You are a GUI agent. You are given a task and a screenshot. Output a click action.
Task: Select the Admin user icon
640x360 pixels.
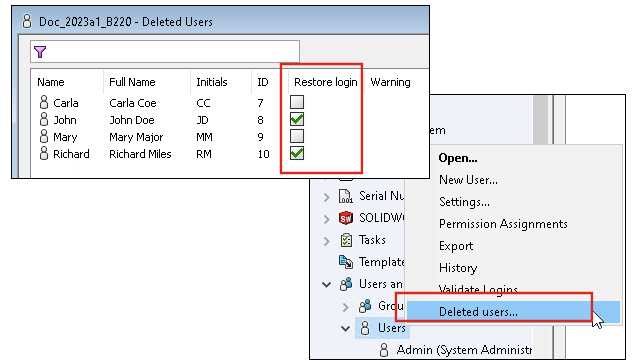(x=384, y=350)
